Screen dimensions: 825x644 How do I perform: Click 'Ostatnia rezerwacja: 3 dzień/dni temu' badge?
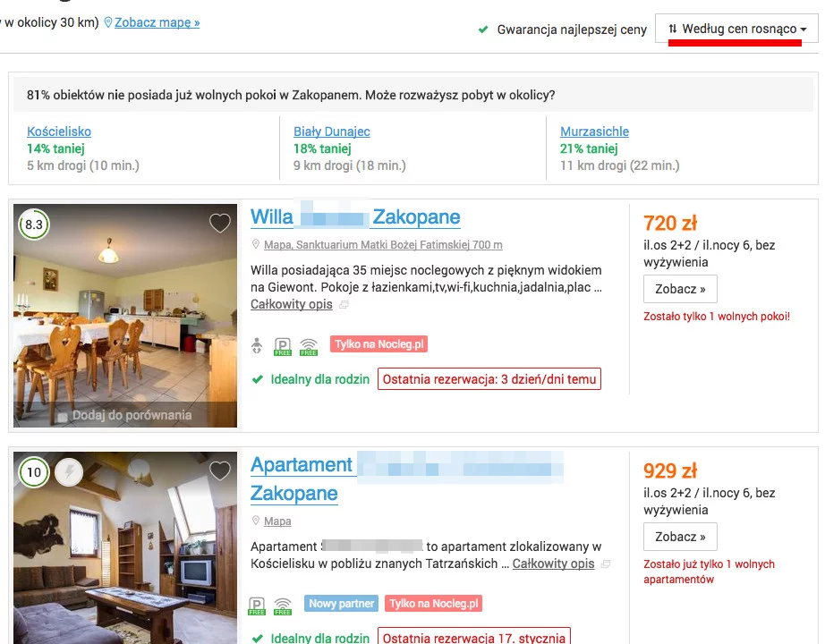point(489,379)
